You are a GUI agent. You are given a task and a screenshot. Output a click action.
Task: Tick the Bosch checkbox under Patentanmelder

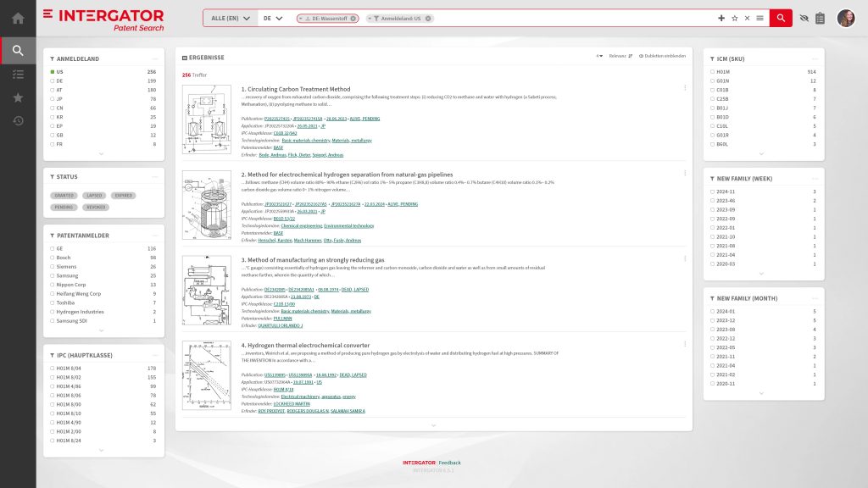coord(52,258)
